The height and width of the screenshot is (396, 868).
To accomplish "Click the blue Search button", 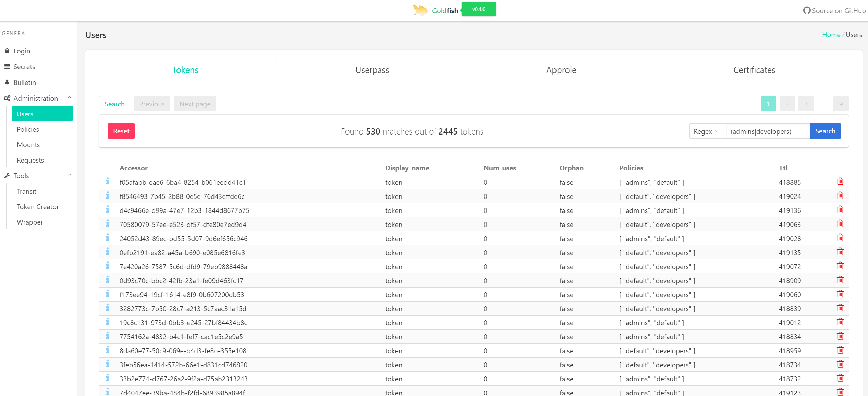I will point(825,131).
